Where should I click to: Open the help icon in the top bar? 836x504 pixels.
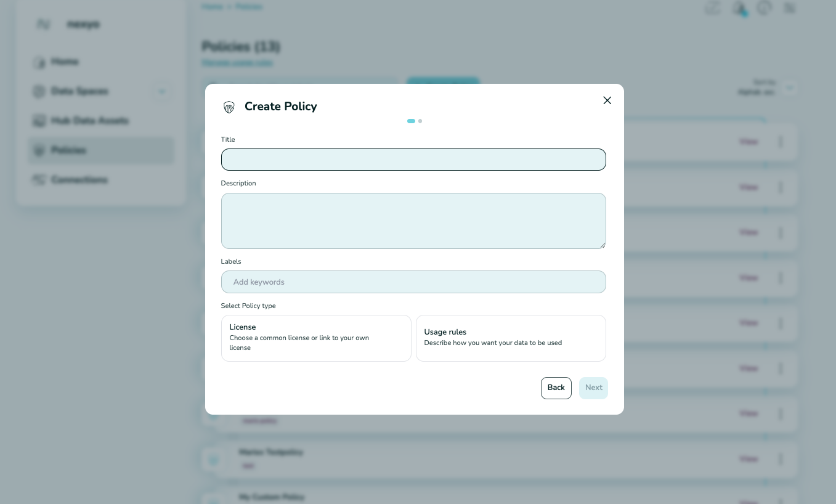764,9
